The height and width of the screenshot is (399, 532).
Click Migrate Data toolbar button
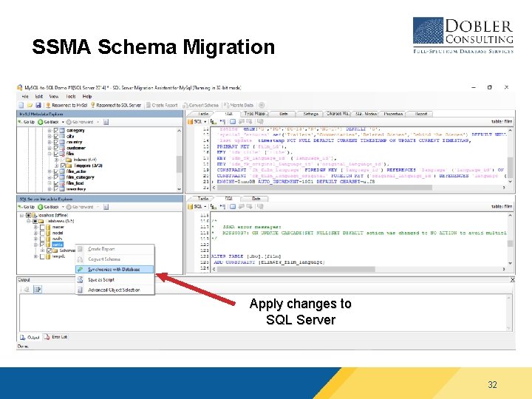point(239,105)
